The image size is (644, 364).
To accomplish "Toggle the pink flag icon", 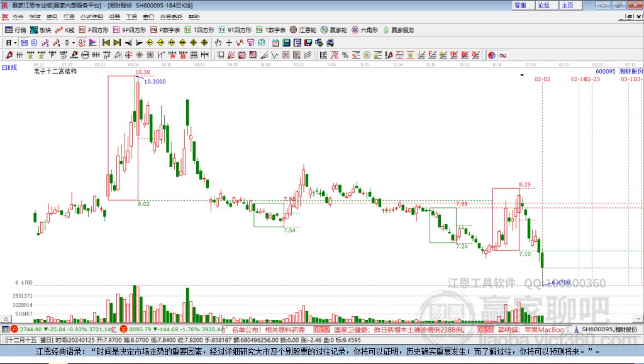I will (93, 43).
